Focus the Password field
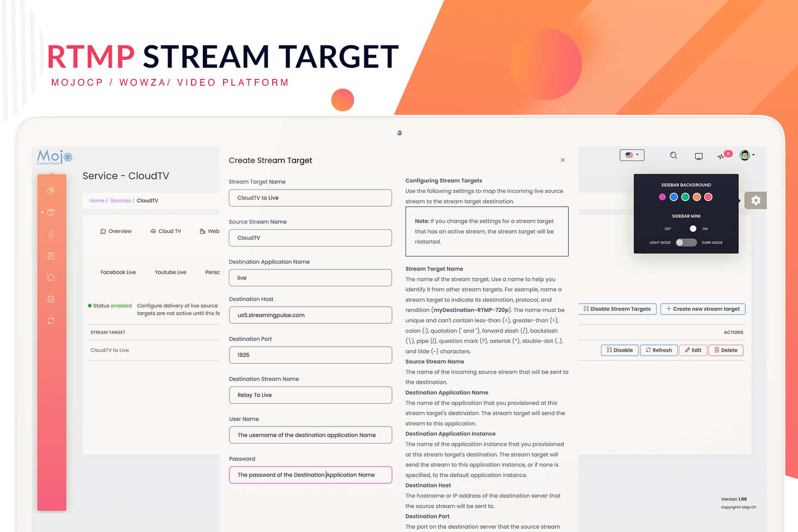798x532 pixels. click(310, 475)
